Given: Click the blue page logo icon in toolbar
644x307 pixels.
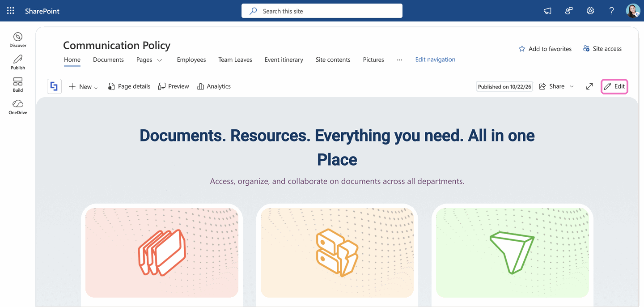Looking at the screenshot, I should [x=54, y=86].
